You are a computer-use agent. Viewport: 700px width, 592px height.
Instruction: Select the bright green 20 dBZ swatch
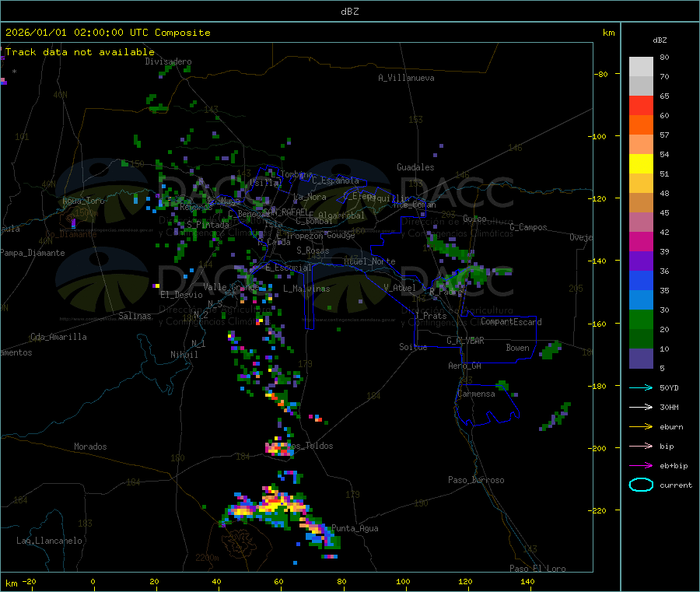point(641,319)
